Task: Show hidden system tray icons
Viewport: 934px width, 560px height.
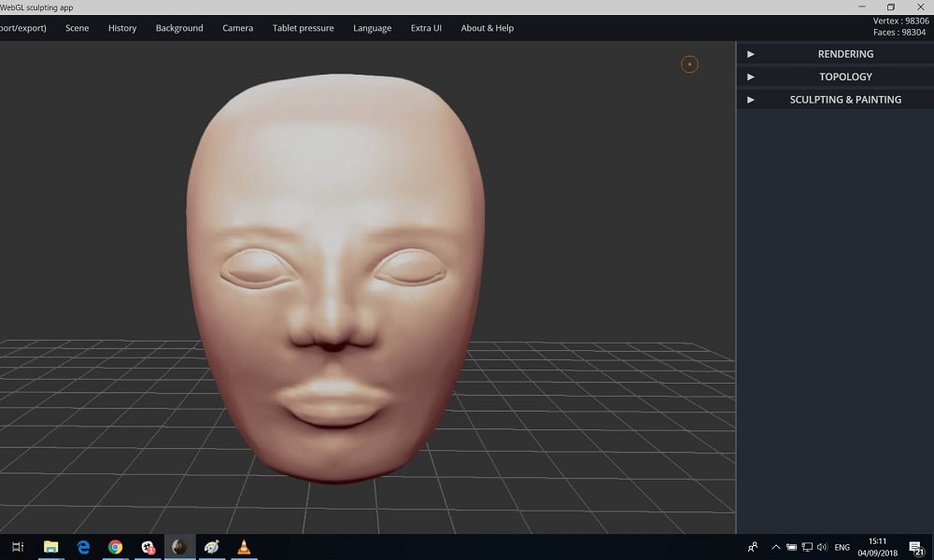Action: tap(775, 547)
